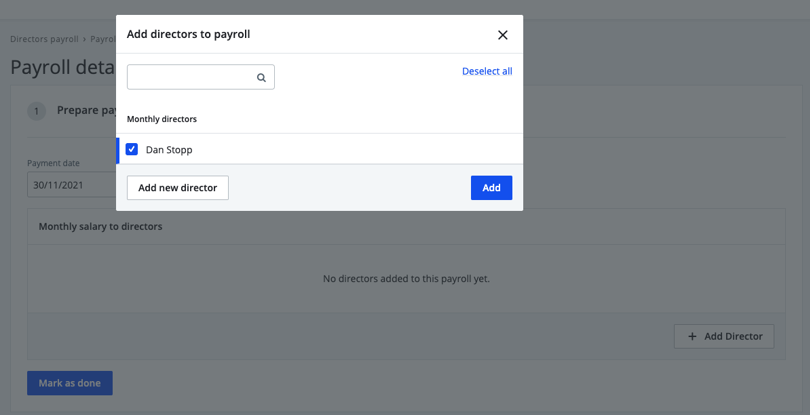
Task: Uncheck the Dan Stopp checkbox
Action: 132,150
